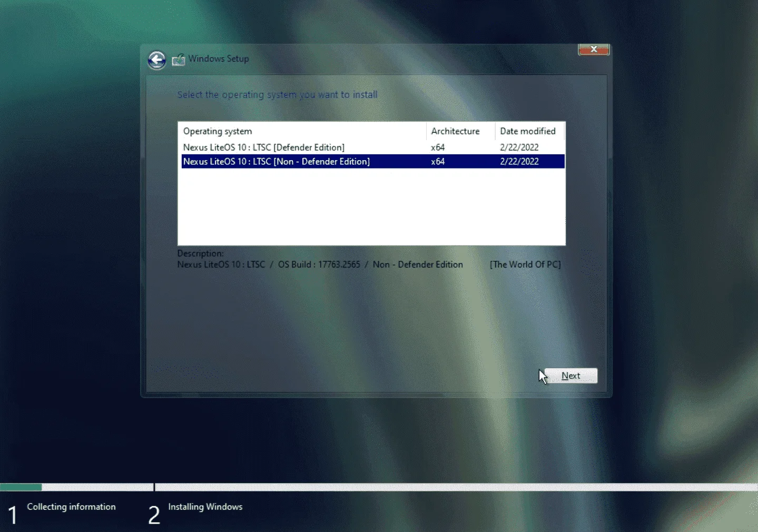The width and height of the screenshot is (758, 532).
Task: Sort by the Date modified column header
Action: pyautogui.click(x=529, y=131)
